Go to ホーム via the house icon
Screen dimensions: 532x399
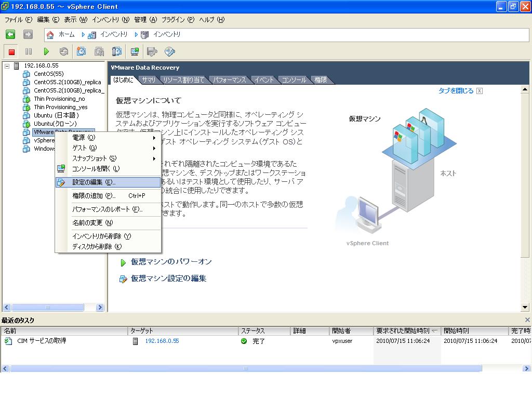coord(50,35)
